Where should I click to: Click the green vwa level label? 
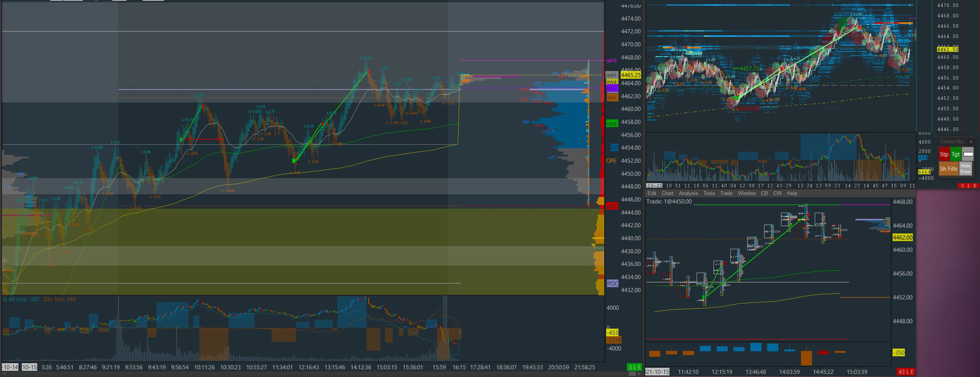pyautogui.click(x=612, y=124)
